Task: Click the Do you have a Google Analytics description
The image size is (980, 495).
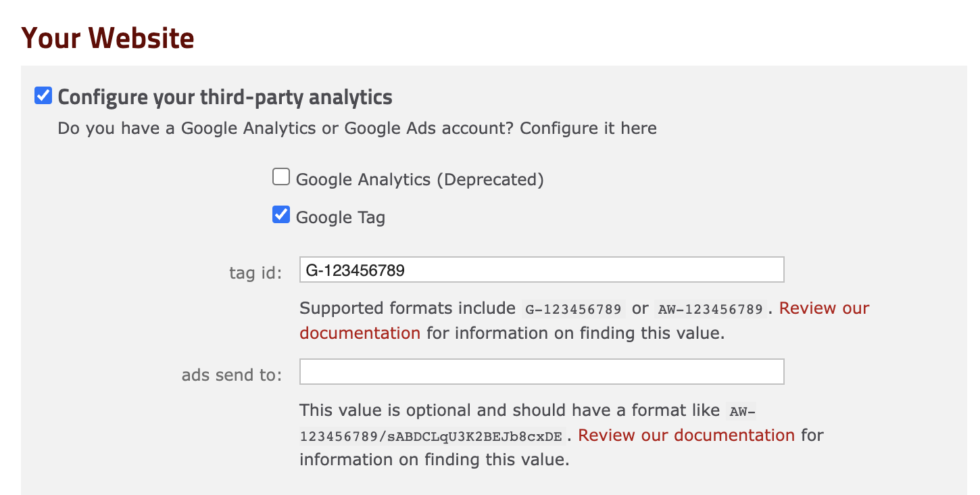Action: pos(357,128)
